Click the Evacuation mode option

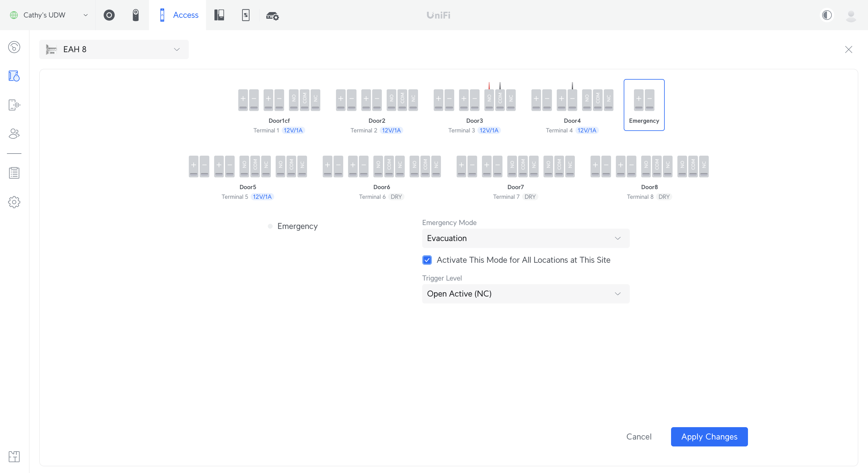(524, 238)
